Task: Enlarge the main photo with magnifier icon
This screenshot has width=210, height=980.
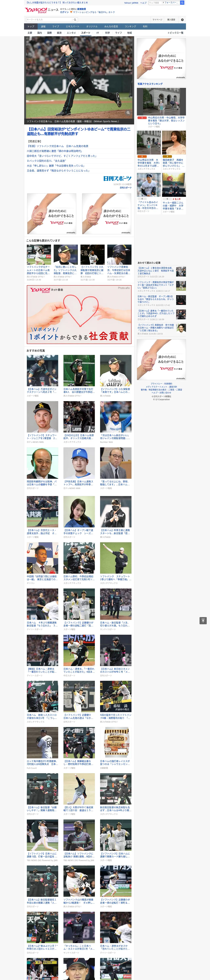Action: (x=128, y=113)
